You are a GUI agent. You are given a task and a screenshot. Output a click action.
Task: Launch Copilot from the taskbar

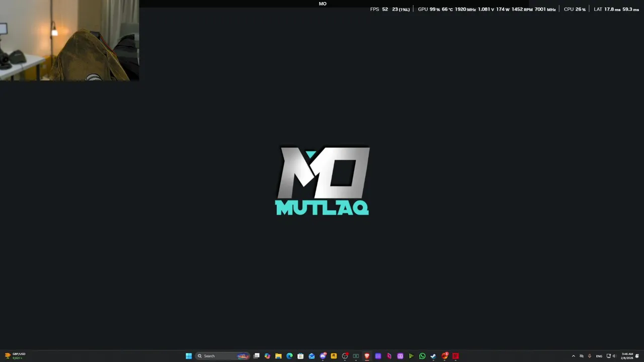click(x=267, y=356)
